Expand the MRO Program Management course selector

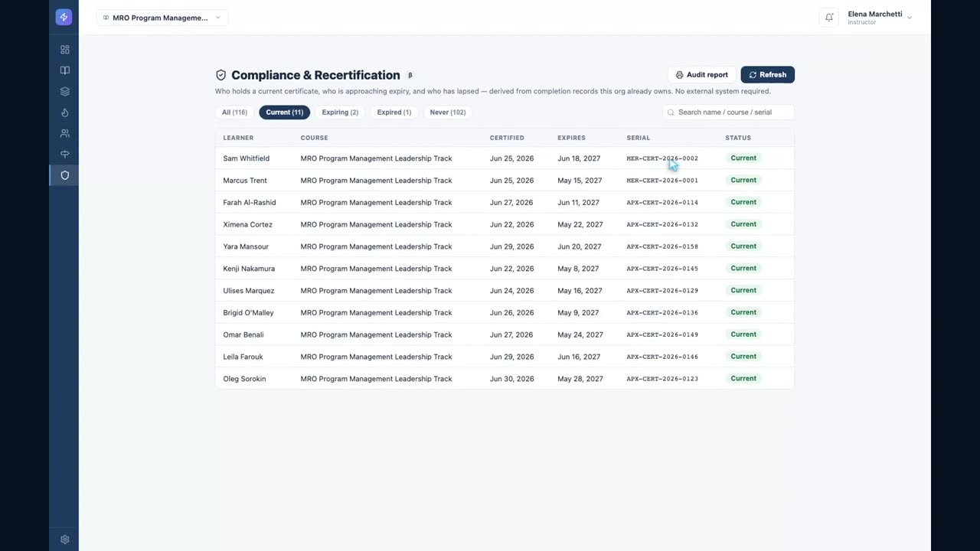162,18
